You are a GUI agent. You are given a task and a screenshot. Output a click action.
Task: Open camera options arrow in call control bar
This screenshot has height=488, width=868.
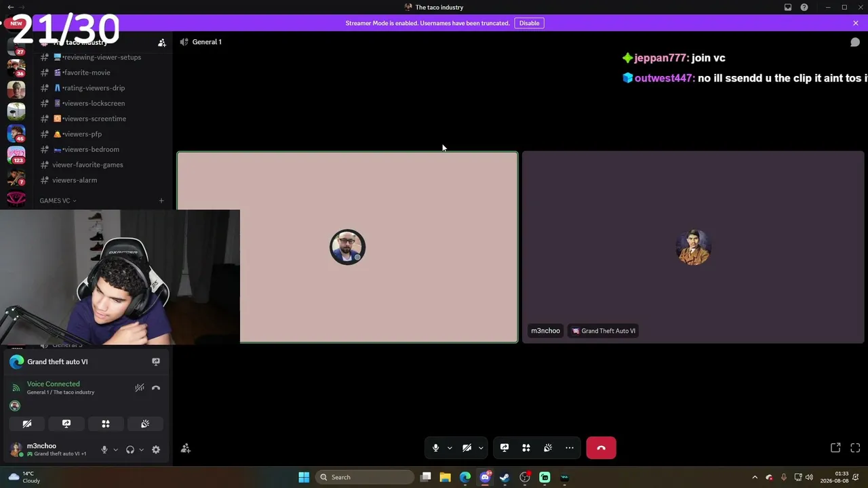coord(481,448)
